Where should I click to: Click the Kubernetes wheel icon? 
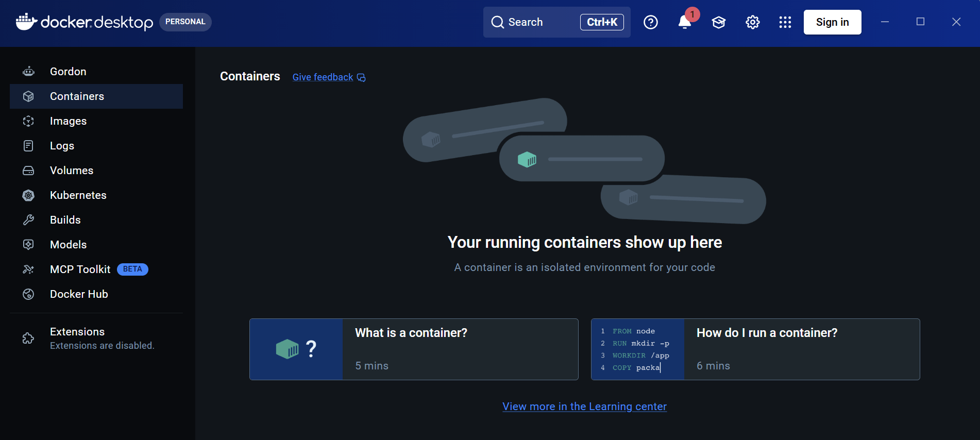tap(28, 195)
